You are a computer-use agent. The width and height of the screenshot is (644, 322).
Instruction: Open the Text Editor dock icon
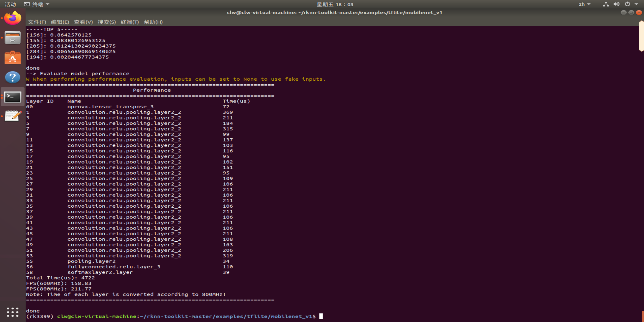pos(13,116)
